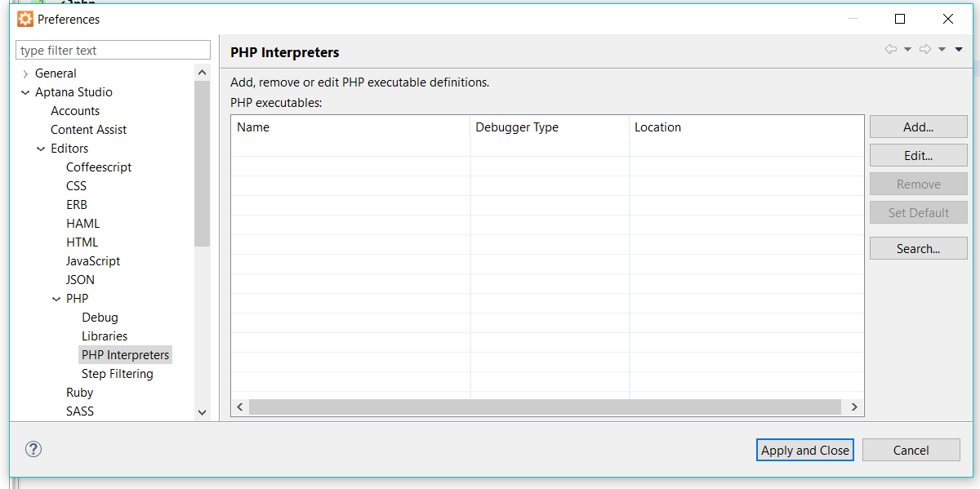Select Libraries under PHP
This screenshot has width=980, height=489.
pos(105,336)
